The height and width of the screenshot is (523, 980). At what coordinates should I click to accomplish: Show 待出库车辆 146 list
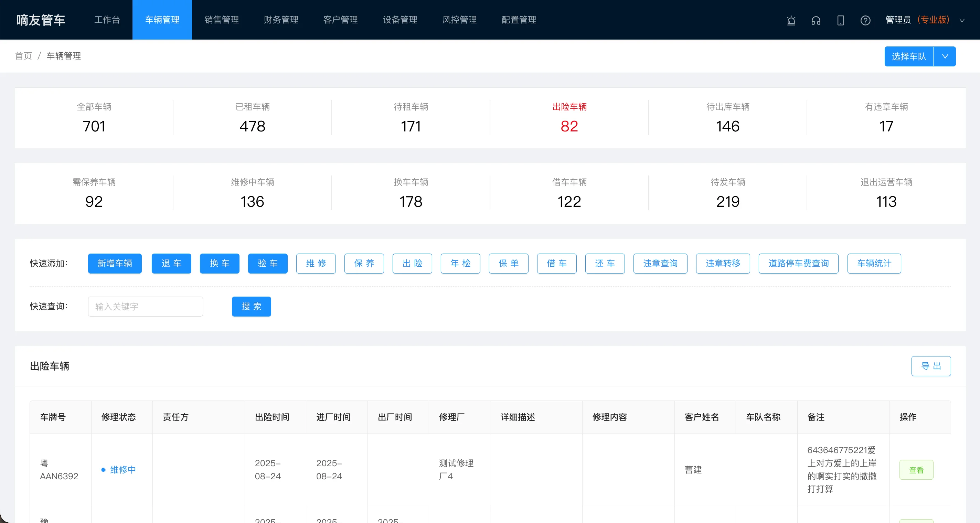click(728, 118)
